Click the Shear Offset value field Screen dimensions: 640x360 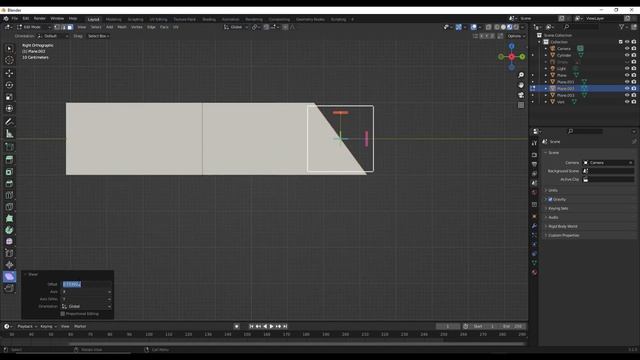(87, 284)
